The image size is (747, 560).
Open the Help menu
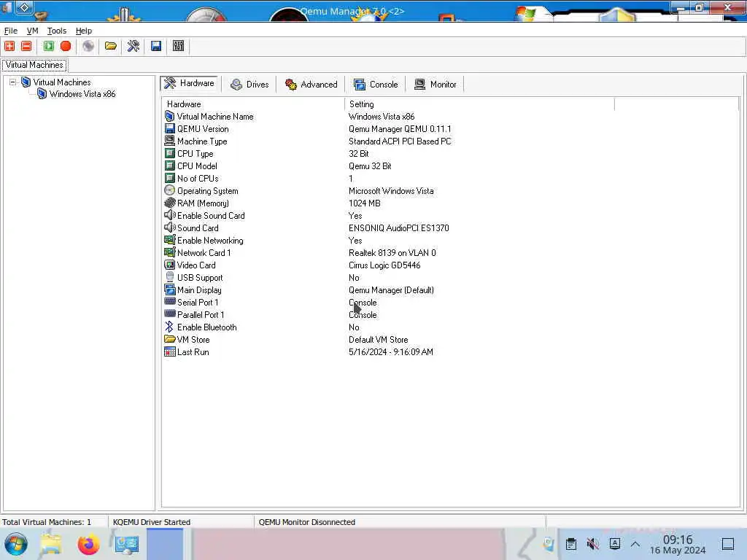tap(84, 31)
